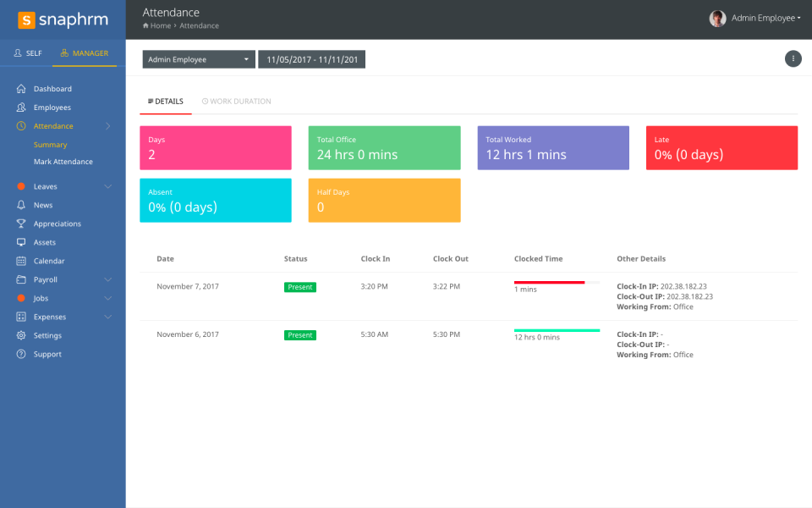Screen dimensions: 812x508
Task: Click the Support question mark icon
Action: [20, 354]
